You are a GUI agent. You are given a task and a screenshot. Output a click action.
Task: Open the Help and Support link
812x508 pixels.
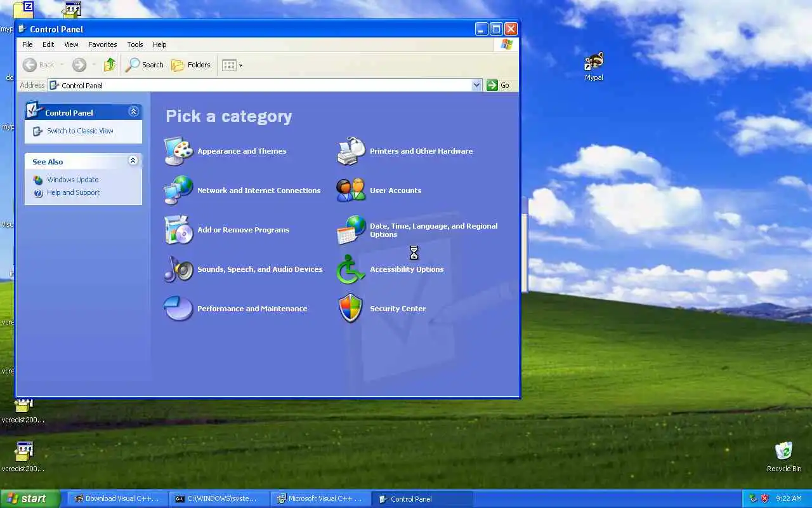tap(73, 192)
